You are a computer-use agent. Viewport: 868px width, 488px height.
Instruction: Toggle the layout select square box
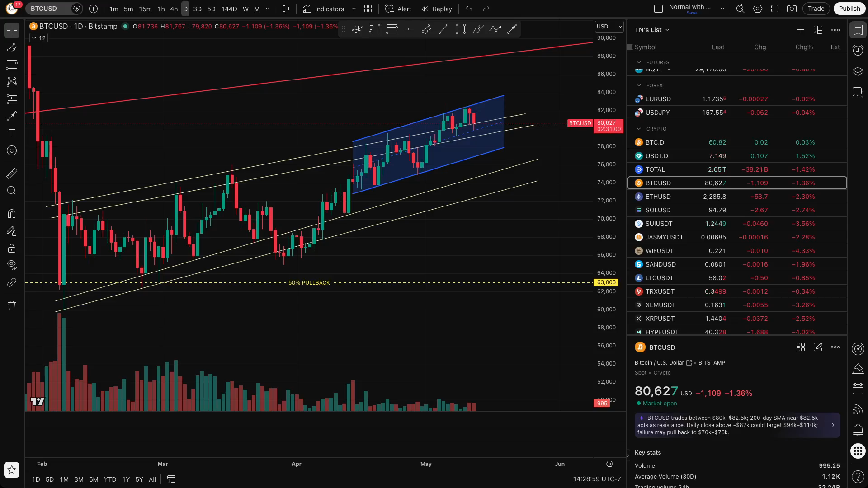tap(659, 9)
